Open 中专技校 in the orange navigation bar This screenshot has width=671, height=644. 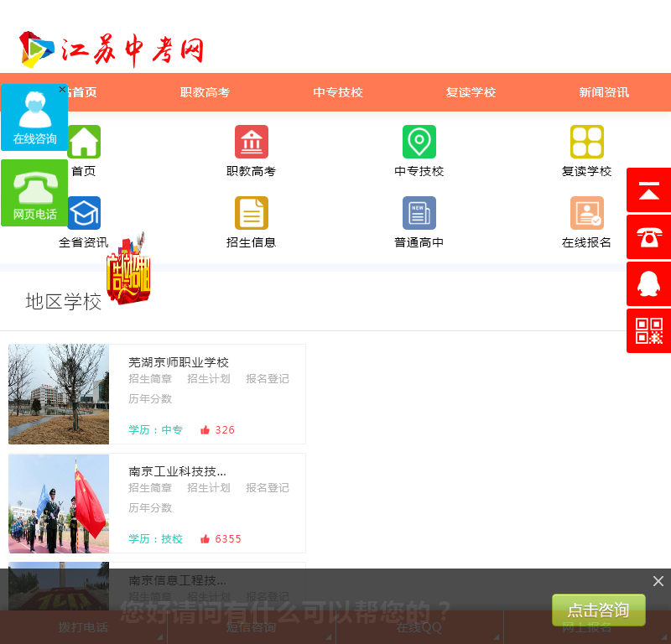pos(338,92)
